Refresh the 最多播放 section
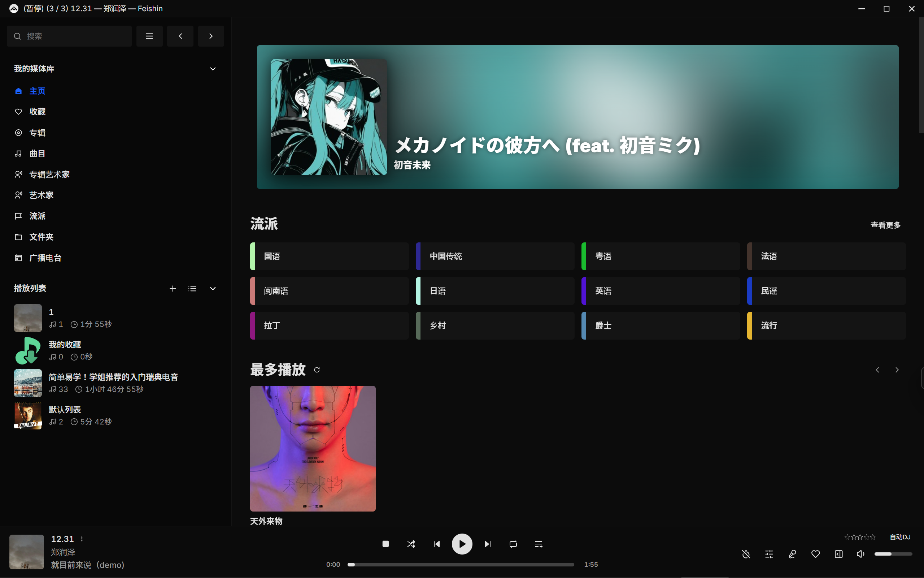 tap(317, 370)
